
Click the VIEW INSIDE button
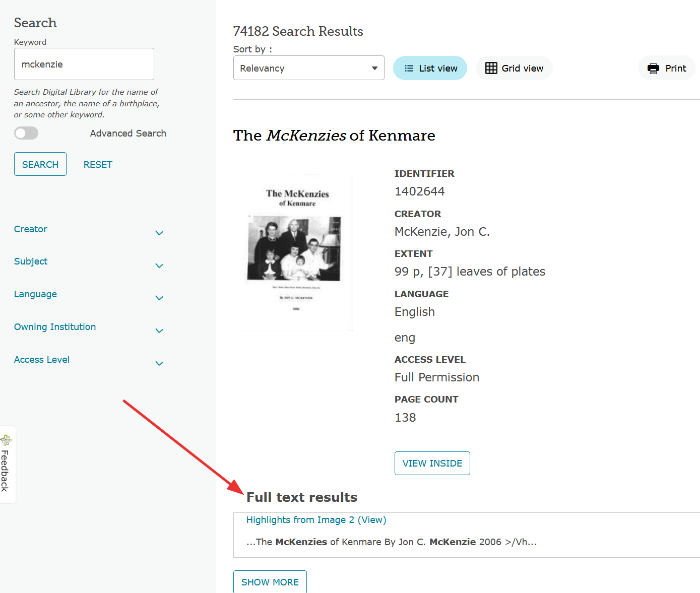432,463
